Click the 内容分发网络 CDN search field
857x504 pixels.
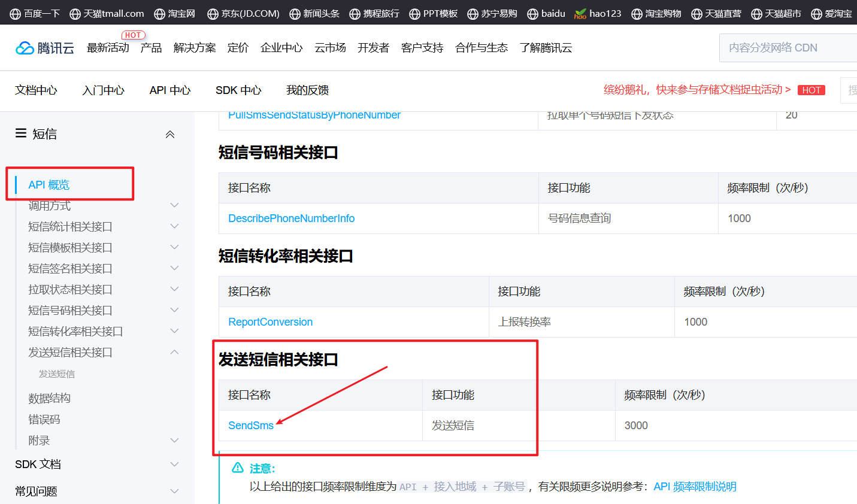coord(788,48)
